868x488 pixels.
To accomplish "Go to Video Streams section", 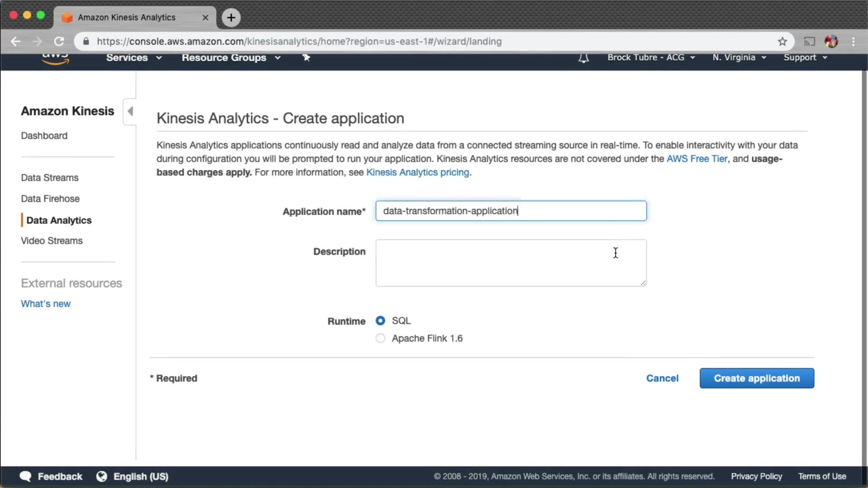I will 52,241.
